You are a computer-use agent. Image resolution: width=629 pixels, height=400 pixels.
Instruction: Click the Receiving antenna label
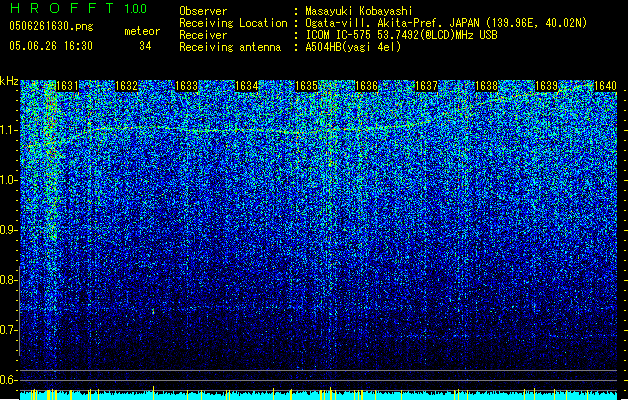tap(230, 47)
